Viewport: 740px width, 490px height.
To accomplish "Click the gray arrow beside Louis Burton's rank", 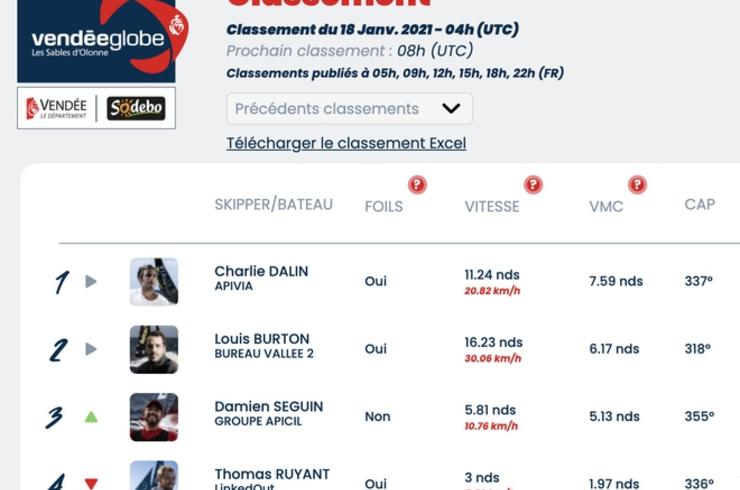I will [91, 349].
